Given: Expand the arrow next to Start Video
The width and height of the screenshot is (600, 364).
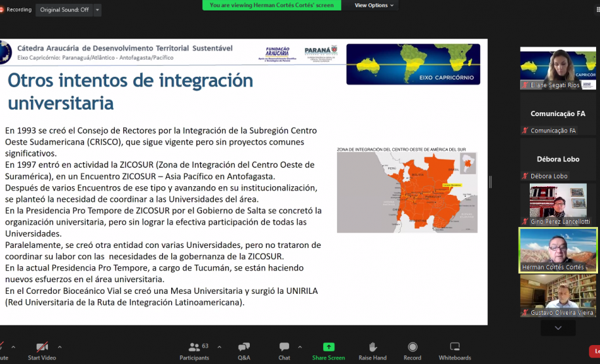Looking at the screenshot, I should click(x=60, y=346).
